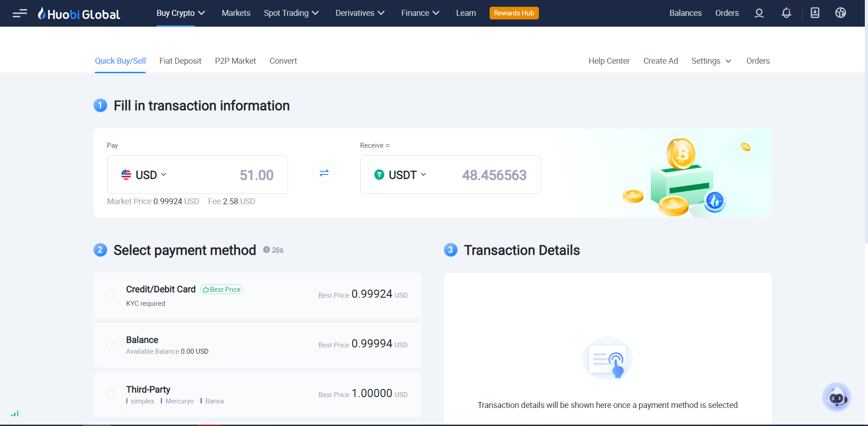Click the USD flag icon

tap(126, 175)
